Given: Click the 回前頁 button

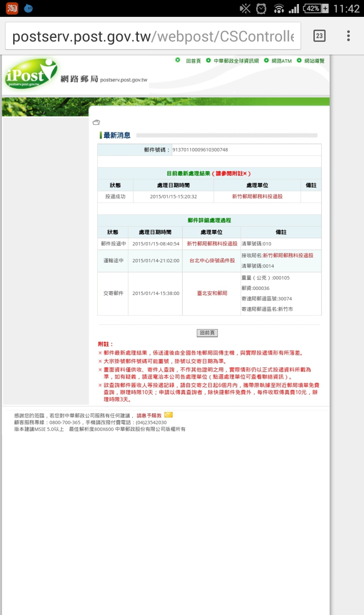Looking at the screenshot, I should coord(207,333).
